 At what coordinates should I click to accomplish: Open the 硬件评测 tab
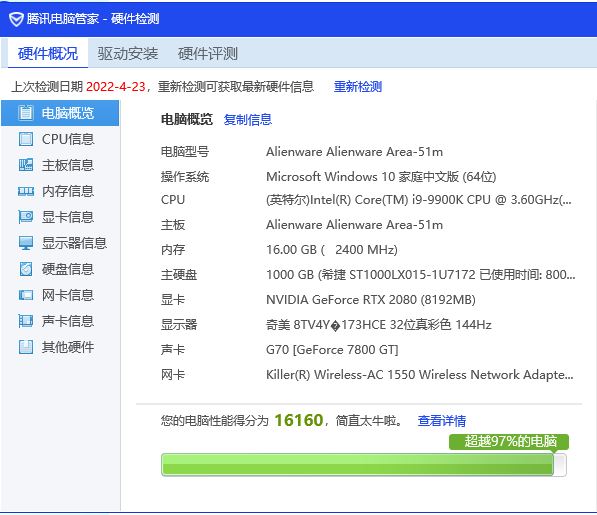[x=208, y=53]
